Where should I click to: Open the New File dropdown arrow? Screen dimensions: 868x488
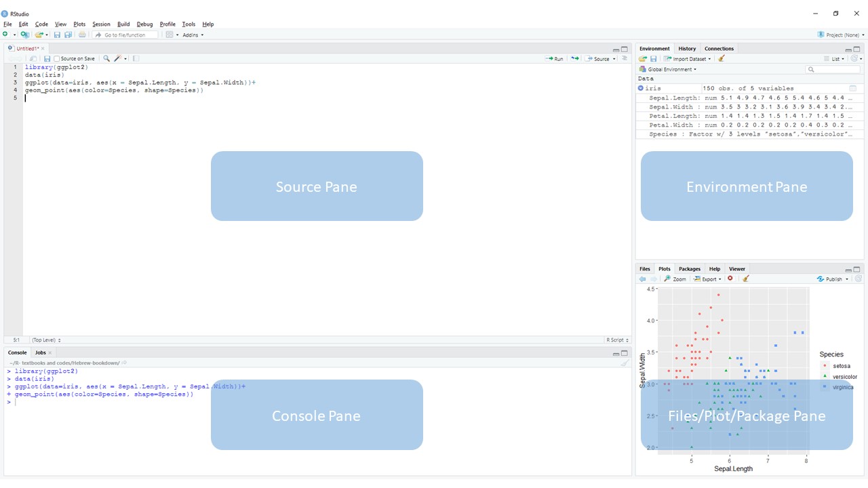pyautogui.click(x=14, y=35)
